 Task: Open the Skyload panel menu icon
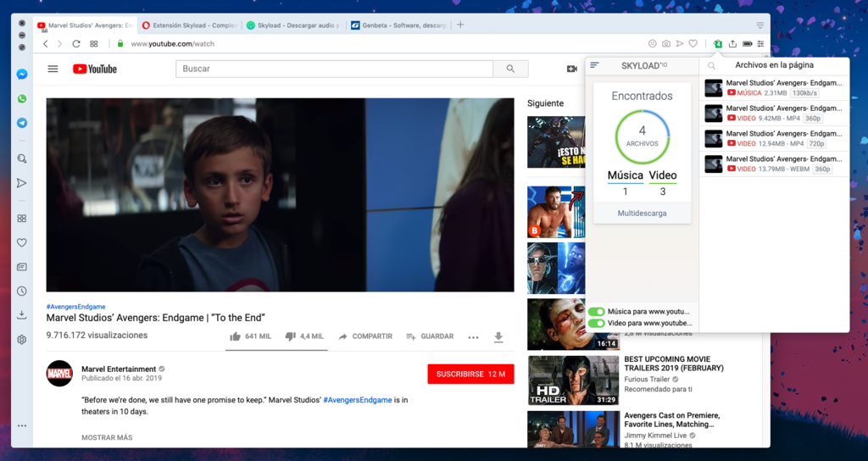pos(595,65)
